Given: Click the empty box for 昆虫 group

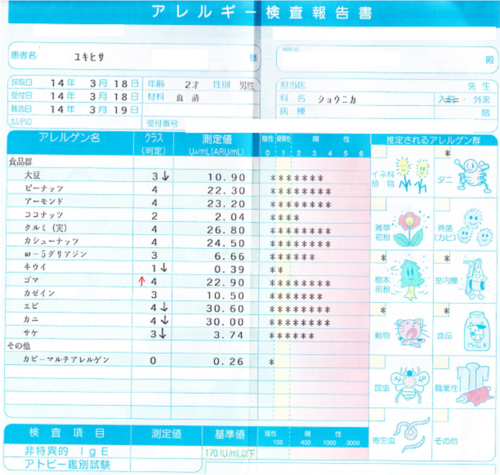Looking at the screenshot, I should tap(378, 362).
